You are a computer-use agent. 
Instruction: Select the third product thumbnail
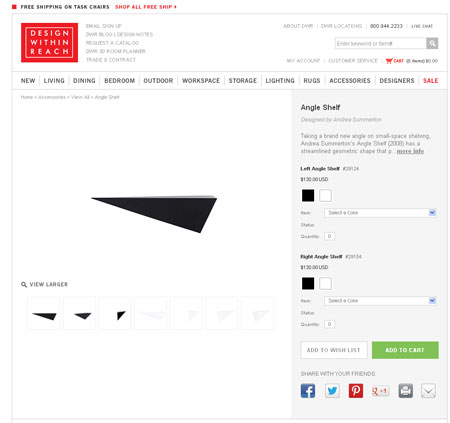pyautogui.click(x=115, y=313)
